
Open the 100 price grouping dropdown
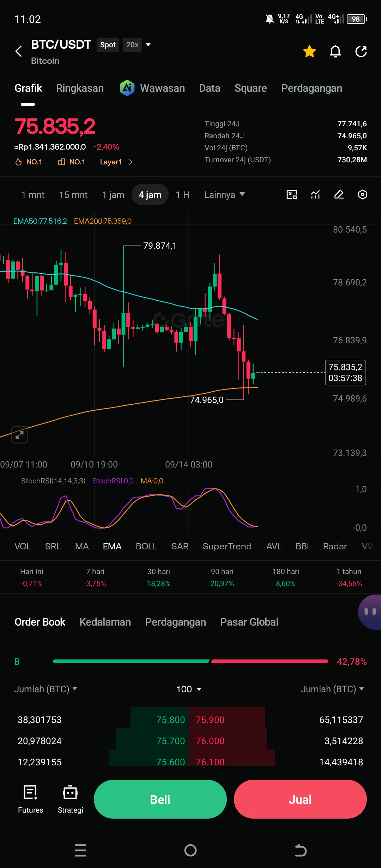tap(189, 689)
